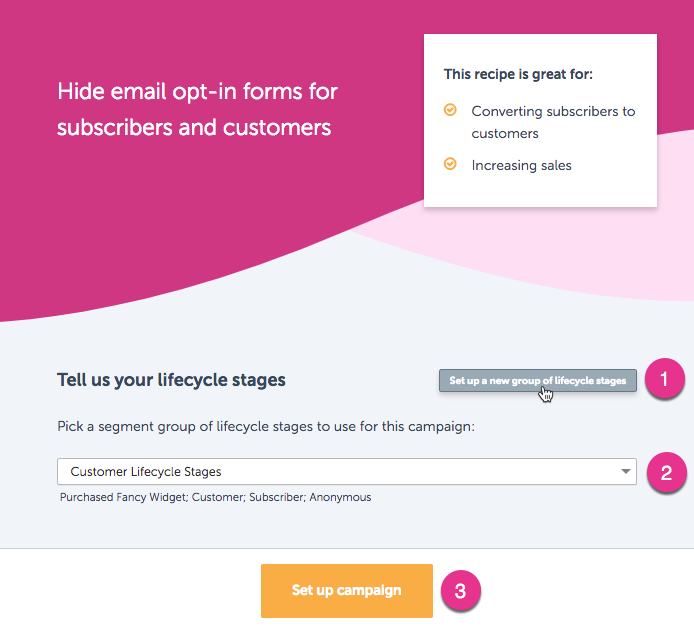The image size is (694, 629).
Task: Click the pink step 2 badge
Action: pos(667,472)
